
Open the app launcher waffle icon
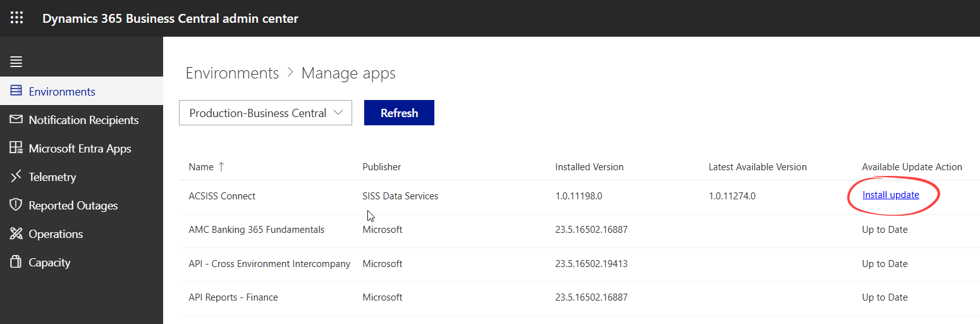click(x=16, y=18)
